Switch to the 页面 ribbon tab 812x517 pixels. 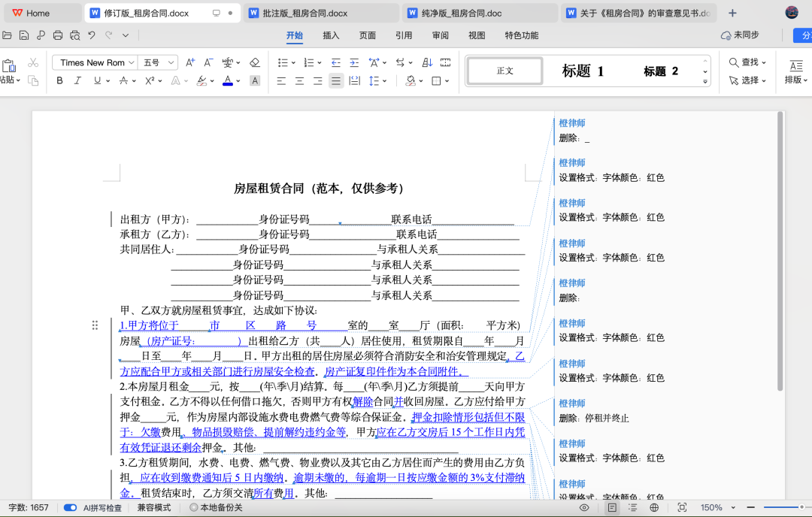(x=367, y=35)
